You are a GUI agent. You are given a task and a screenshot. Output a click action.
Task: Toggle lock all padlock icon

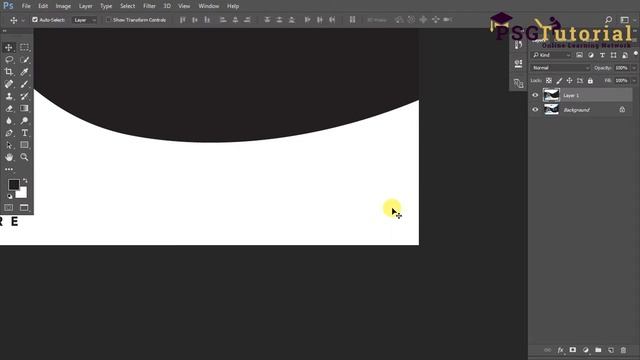pyautogui.click(x=590, y=81)
